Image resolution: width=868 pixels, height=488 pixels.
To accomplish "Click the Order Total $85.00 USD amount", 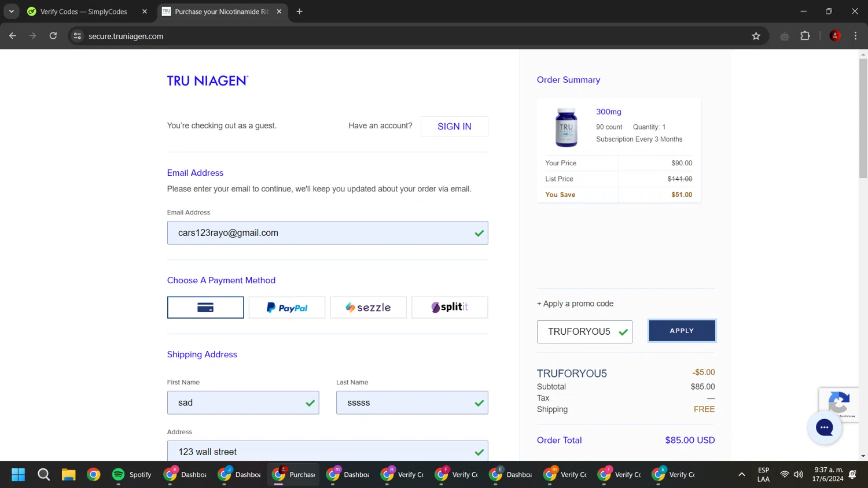I will click(690, 440).
